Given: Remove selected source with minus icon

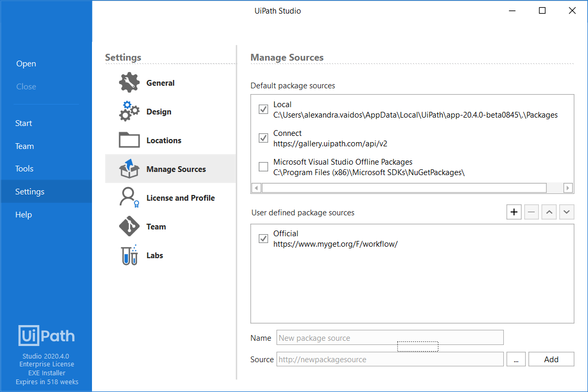Looking at the screenshot, I should [x=532, y=212].
